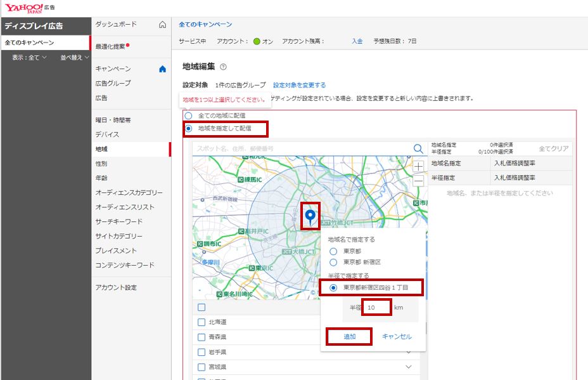Click the map search magnifier icon

pos(418,148)
